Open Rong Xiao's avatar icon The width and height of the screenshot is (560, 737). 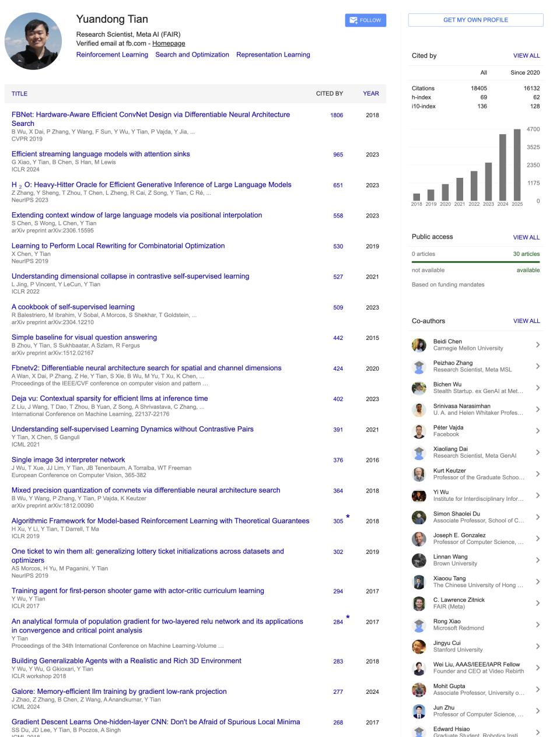pos(419,626)
